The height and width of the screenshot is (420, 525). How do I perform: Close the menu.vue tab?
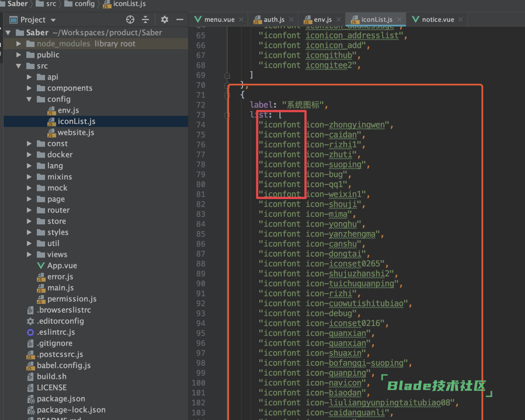click(x=241, y=20)
